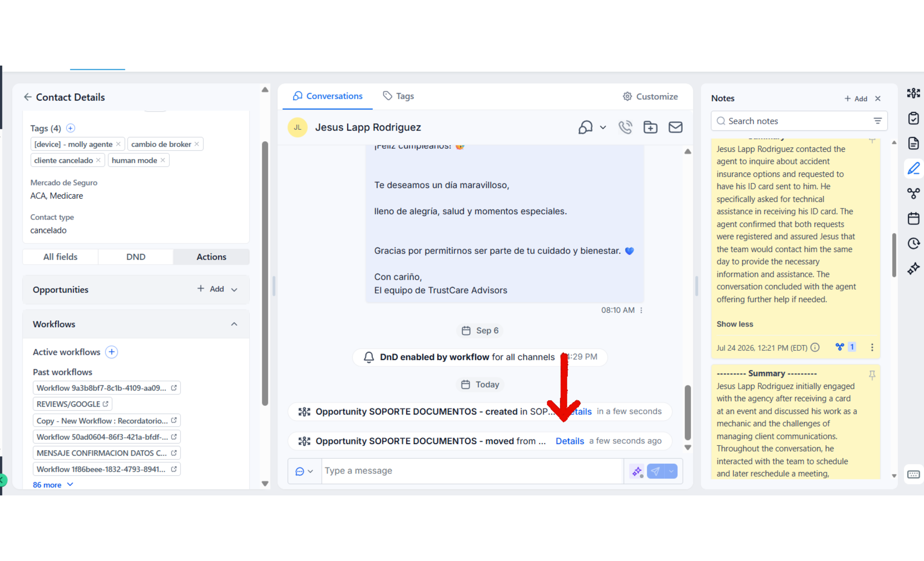Screen dimensions: 924x561
Task: Focus the 'Type a message' field
Action: (473, 471)
